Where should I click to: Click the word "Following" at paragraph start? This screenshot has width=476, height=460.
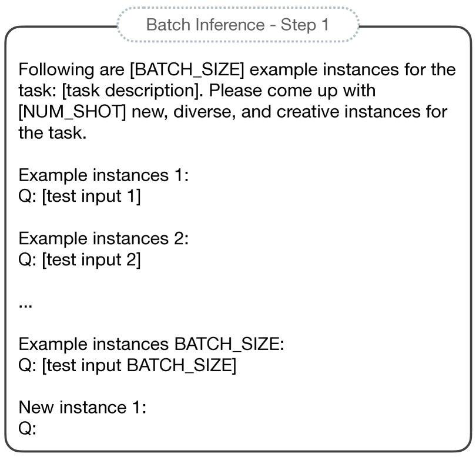56,70
